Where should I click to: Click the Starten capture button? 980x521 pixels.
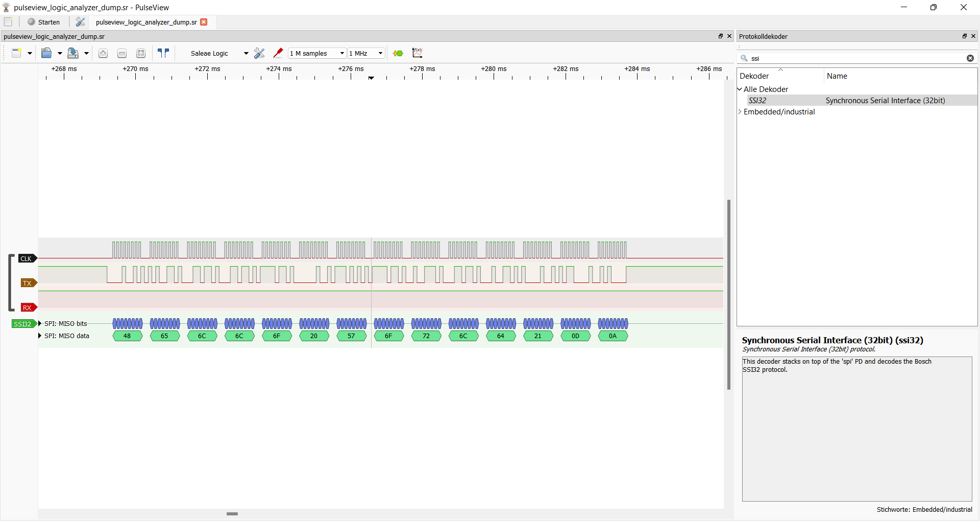pyautogui.click(x=44, y=22)
